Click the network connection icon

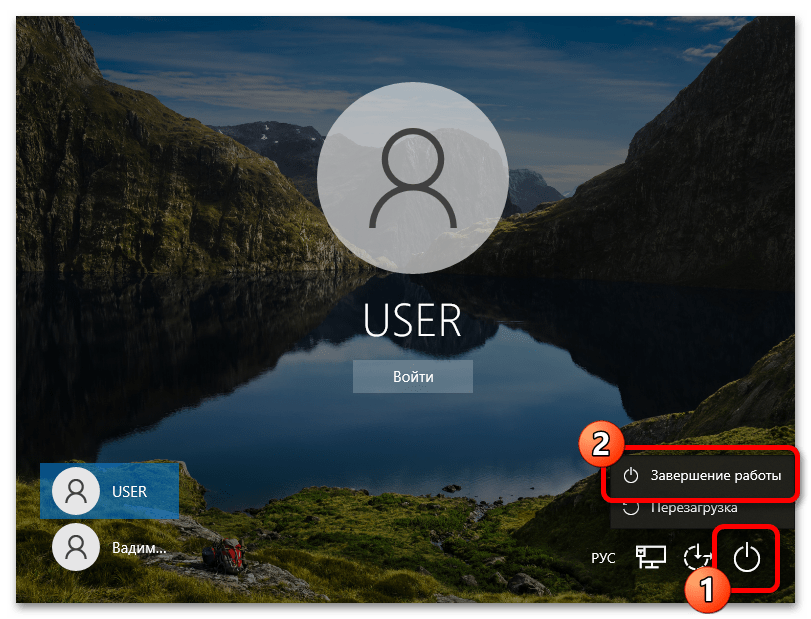[651, 558]
